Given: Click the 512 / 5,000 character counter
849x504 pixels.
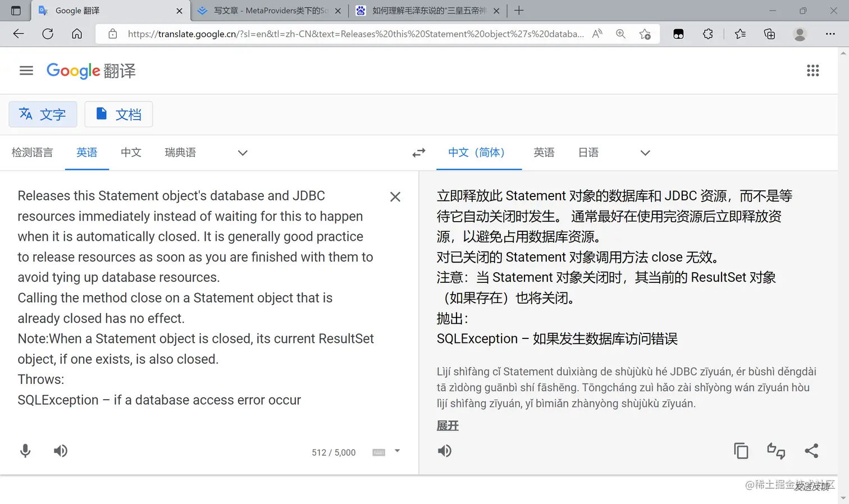Looking at the screenshot, I should tap(334, 452).
